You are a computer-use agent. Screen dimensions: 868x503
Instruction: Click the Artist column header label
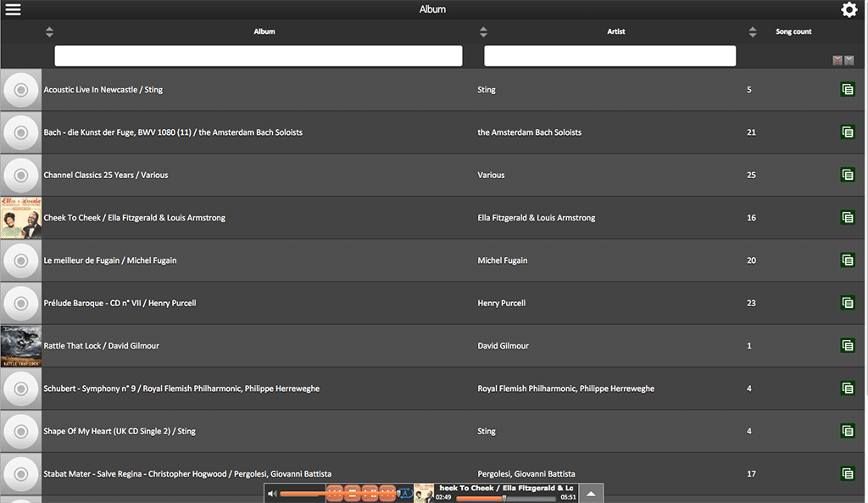615,31
